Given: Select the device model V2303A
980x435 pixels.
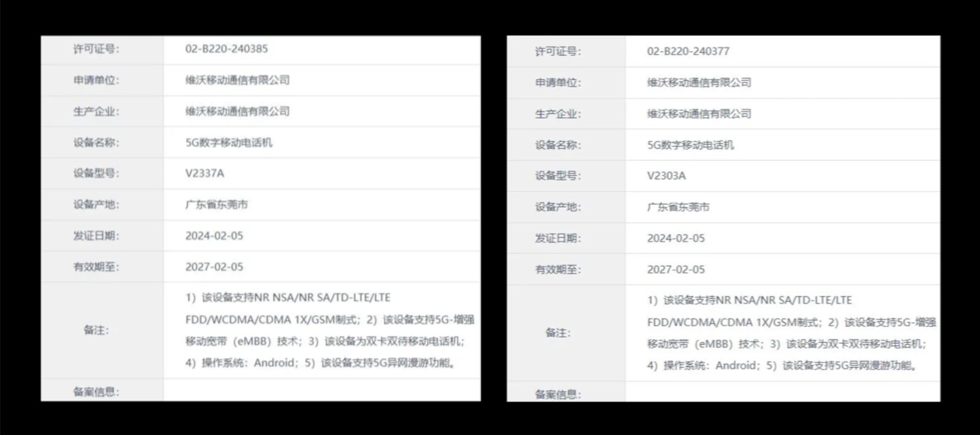Looking at the screenshot, I should pyautogui.click(x=666, y=175).
